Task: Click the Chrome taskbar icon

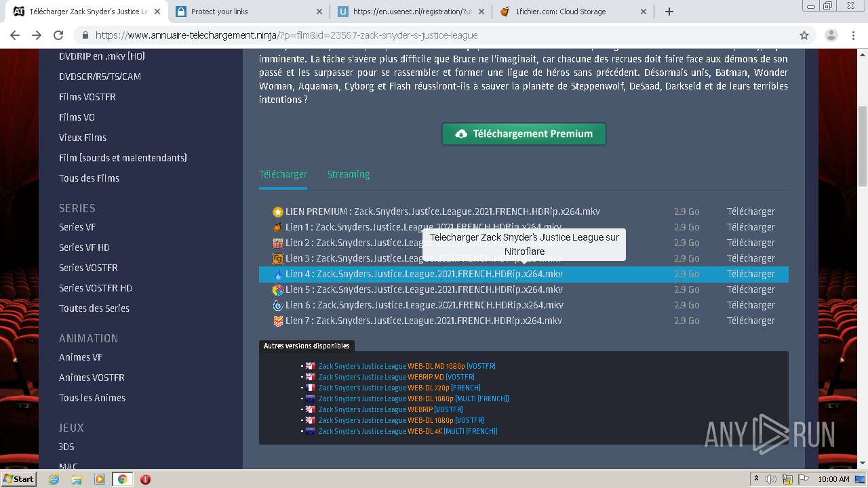Action: tap(123, 479)
